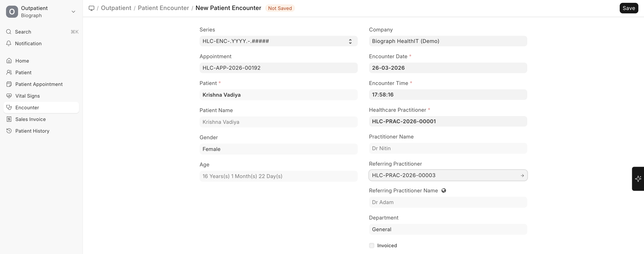The height and width of the screenshot is (254, 644).
Task: Click the desktop icon in breadcrumb
Action: coord(92,8)
